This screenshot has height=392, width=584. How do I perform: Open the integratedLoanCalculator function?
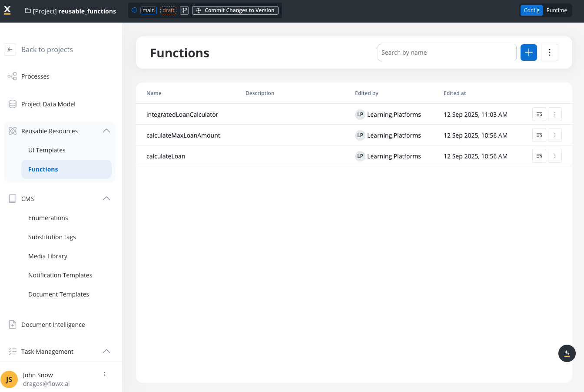click(182, 115)
